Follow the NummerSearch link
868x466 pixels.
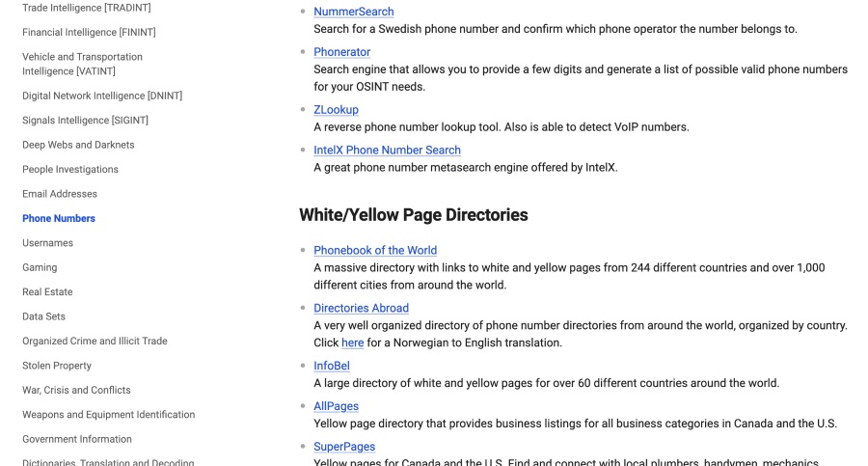coord(354,12)
